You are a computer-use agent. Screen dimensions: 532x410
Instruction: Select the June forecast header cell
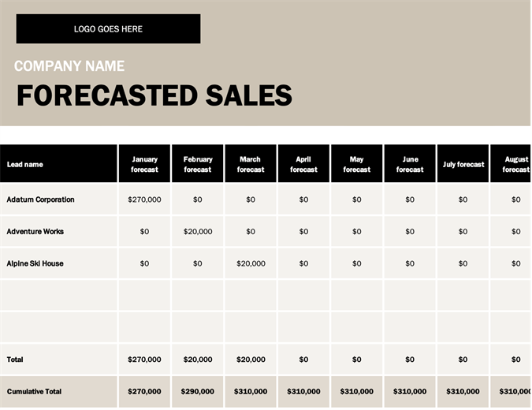(410, 164)
